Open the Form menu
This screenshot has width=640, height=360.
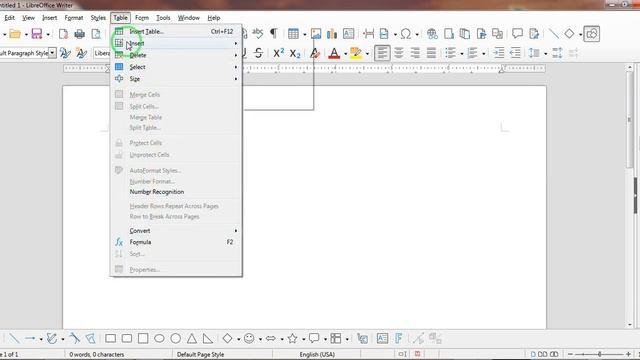click(142, 18)
